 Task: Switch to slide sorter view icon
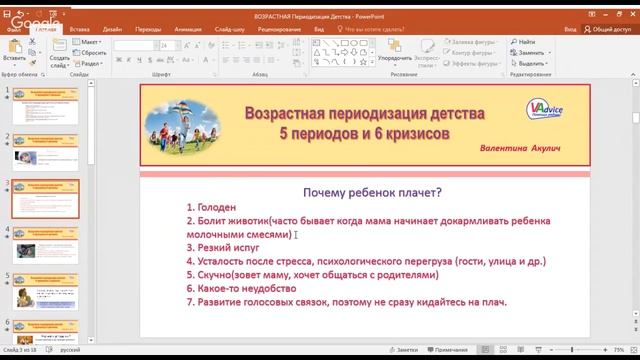click(x=503, y=350)
